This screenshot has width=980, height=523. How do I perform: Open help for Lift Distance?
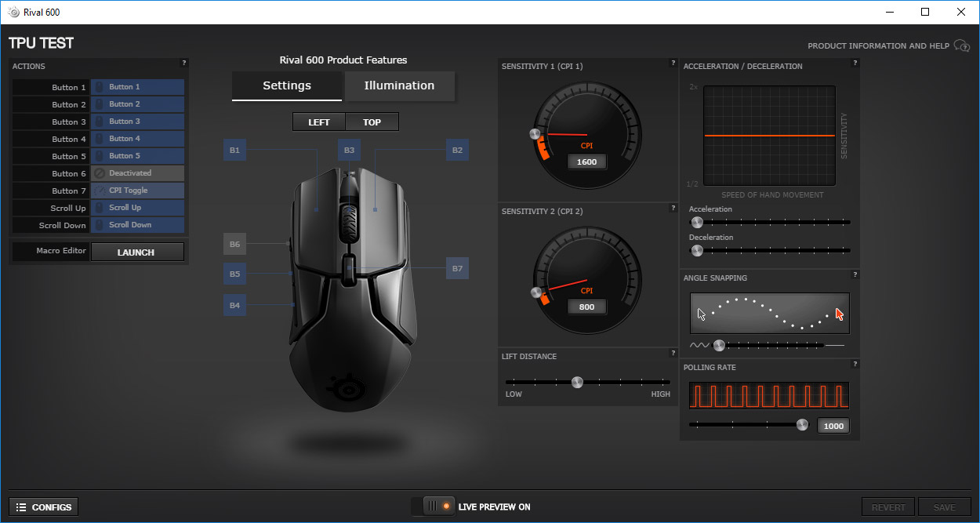tap(673, 353)
